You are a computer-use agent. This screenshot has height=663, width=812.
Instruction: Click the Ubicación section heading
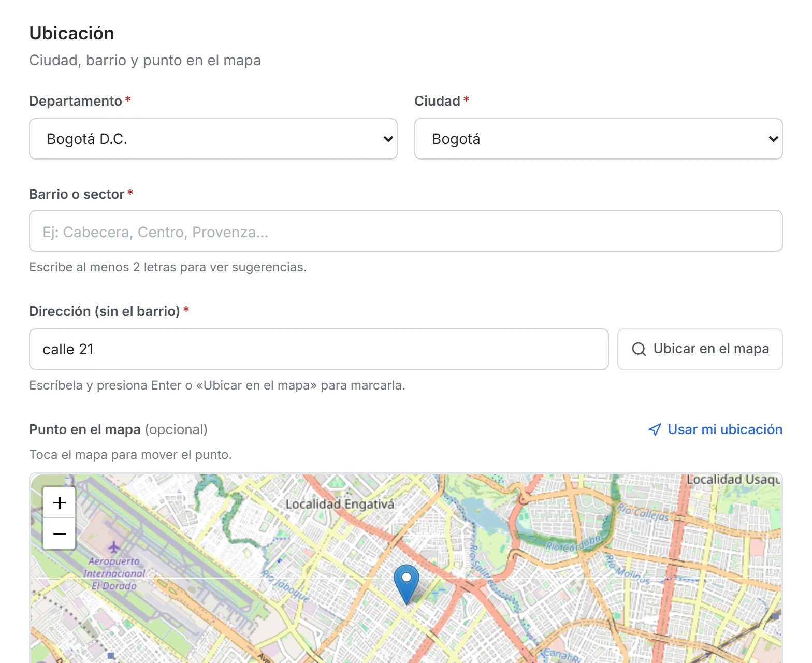click(72, 33)
